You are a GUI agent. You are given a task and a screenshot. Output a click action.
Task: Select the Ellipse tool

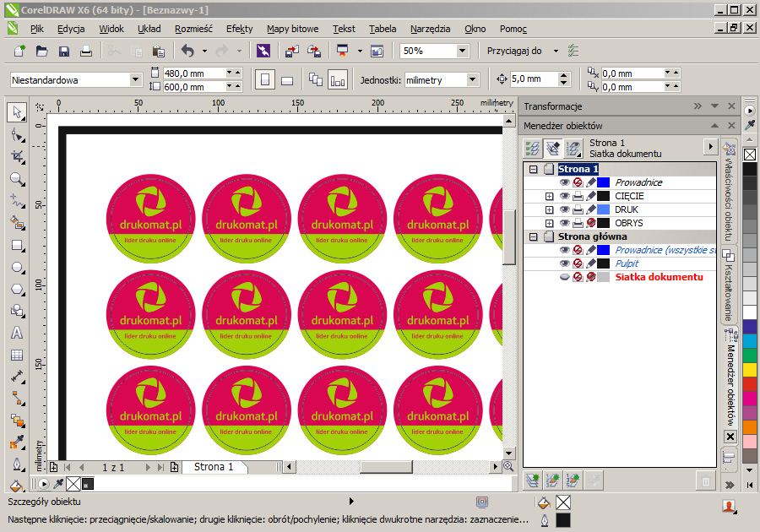(17, 267)
